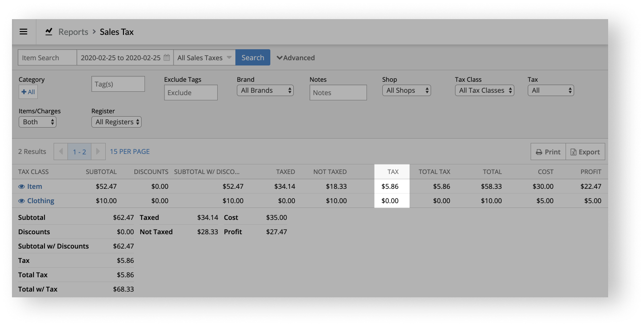Sort by the NOT TAXED column header
The height and width of the screenshot is (326, 644).
pyautogui.click(x=330, y=172)
